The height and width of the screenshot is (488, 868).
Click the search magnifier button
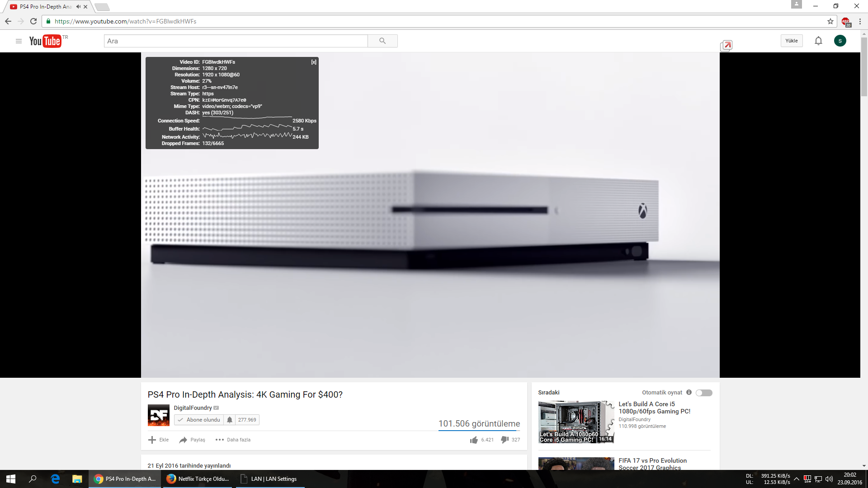tap(382, 41)
